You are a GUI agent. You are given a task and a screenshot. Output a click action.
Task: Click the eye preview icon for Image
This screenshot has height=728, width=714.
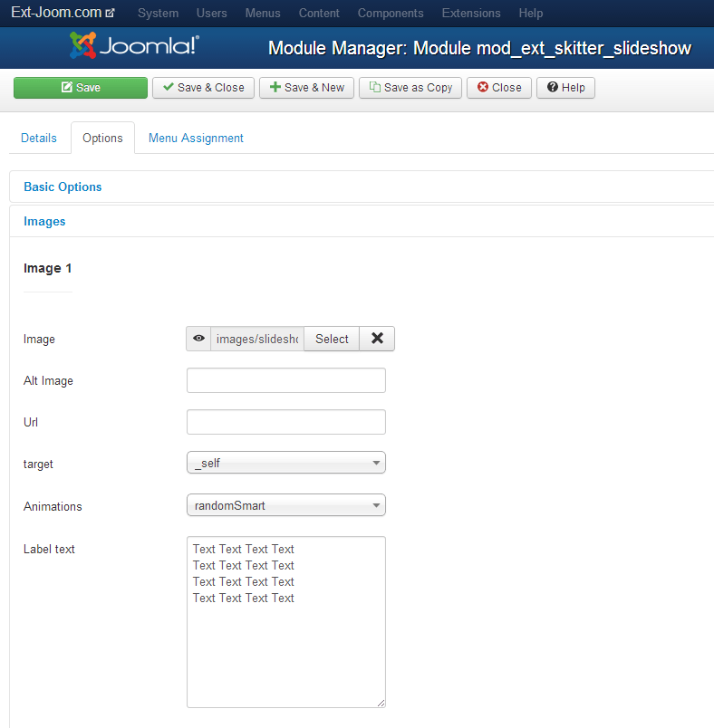point(198,339)
